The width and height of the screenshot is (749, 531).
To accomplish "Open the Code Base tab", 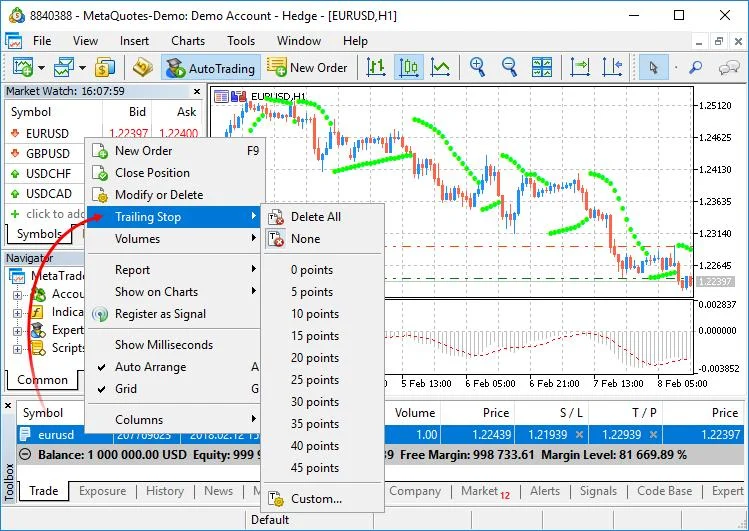I will 664,491.
